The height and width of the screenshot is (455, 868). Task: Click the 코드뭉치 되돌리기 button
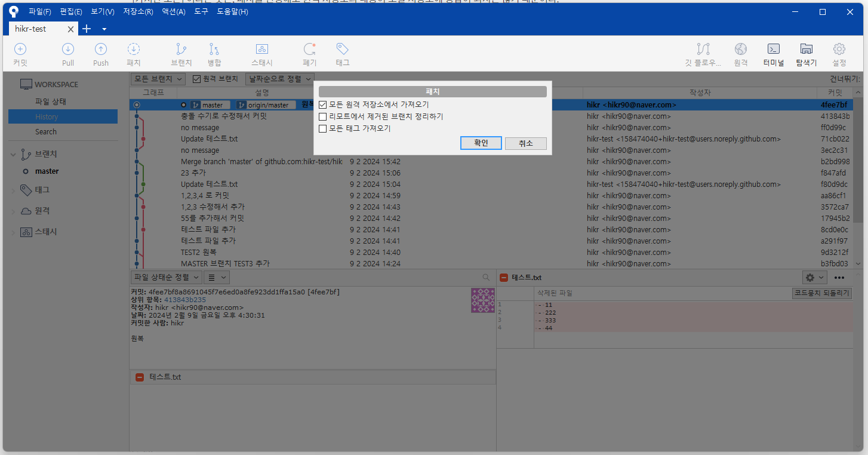click(822, 293)
